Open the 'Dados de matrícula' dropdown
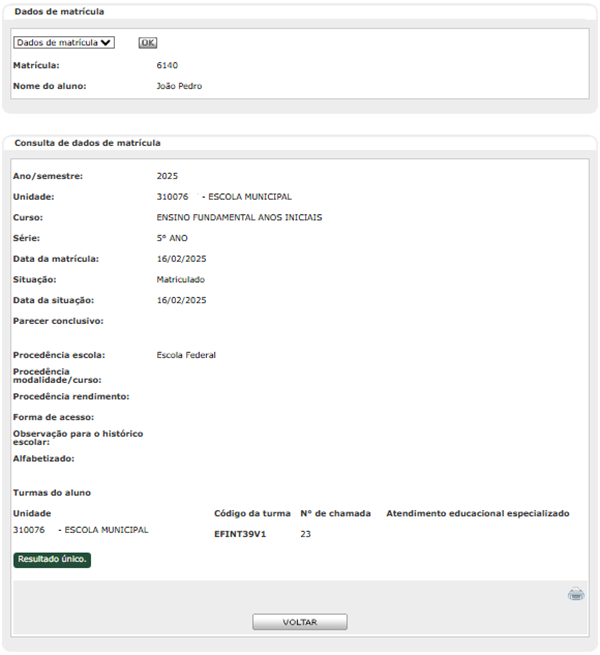 point(64,43)
